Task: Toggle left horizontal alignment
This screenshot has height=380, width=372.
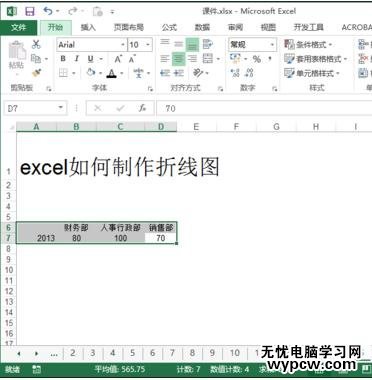Action: [165, 59]
